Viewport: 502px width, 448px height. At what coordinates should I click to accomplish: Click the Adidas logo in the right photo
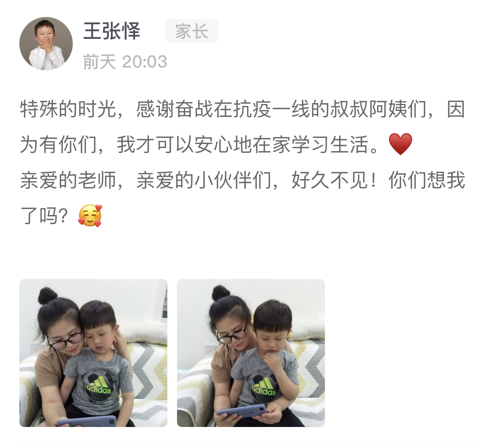pyautogui.click(x=264, y=388)
